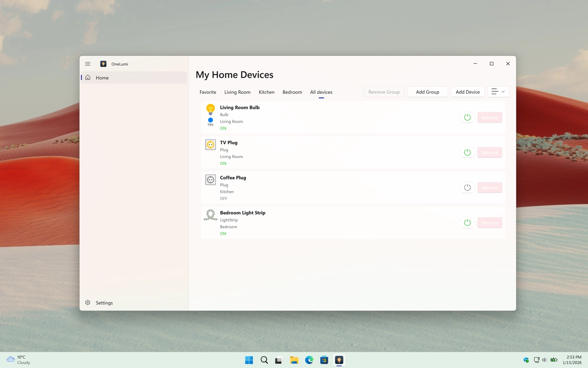Image resolution: width=588 pixels, height=368 pixels.
Task: Click the Bedroom Light Strip icon
Action: (x=210, y=215)
